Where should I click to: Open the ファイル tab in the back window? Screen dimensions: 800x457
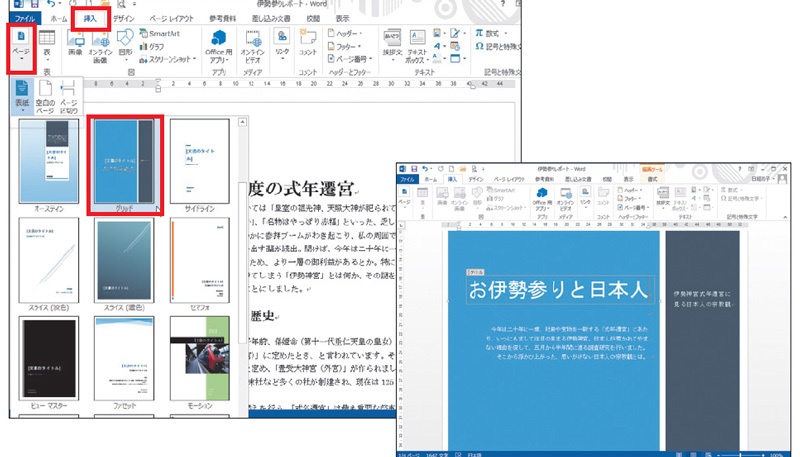pyautogui.click(x=23, y=18)
